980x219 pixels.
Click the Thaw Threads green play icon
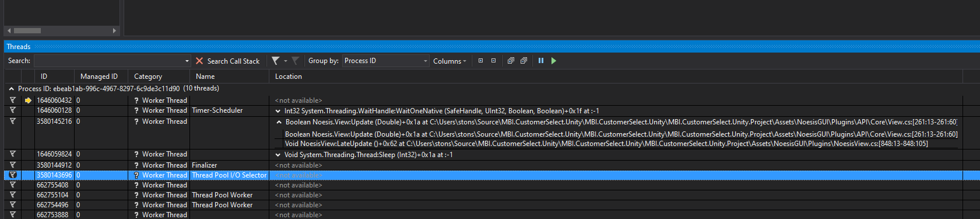pos(554,61)
